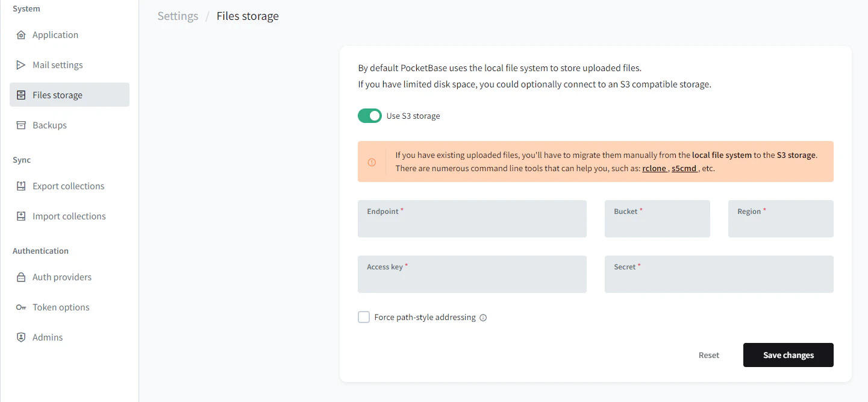The width and height of the screenshot is (868, 402).
Task: Click into the Bucket field
Action: coord(657,219)
